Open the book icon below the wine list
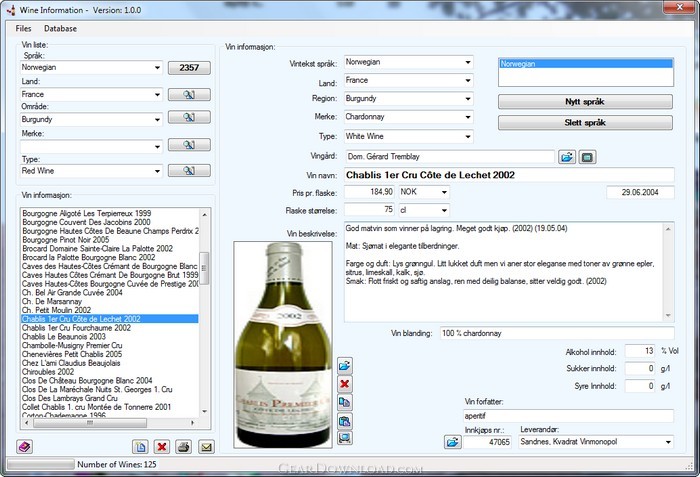This screenshot has height=477, width=700. coord(25,447)
